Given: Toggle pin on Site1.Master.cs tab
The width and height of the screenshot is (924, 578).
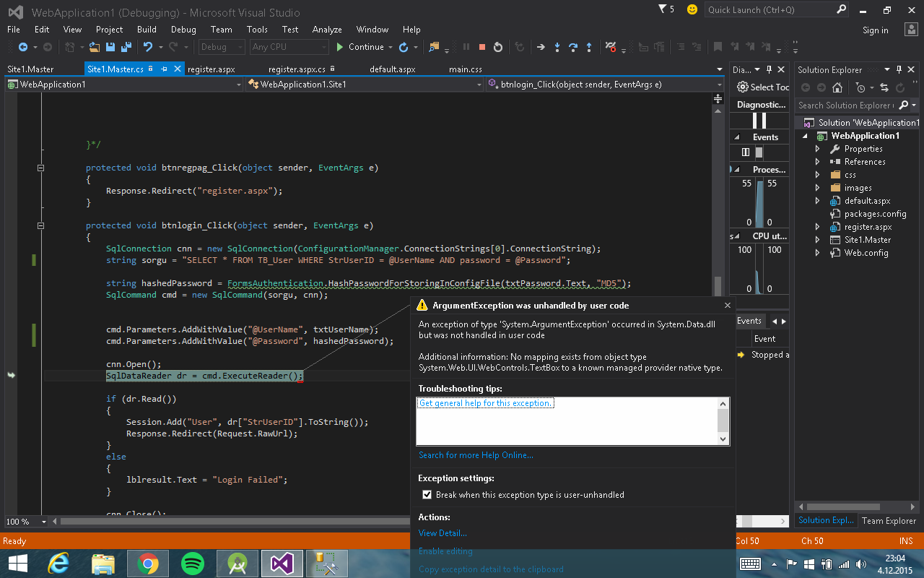Looking at the screenshot, I should pos(163,69).
